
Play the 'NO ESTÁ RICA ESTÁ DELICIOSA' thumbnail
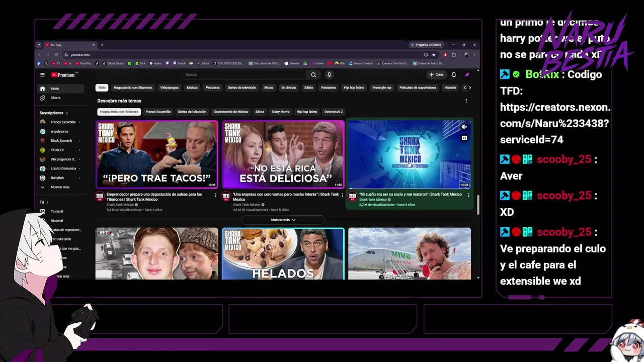pos(283,154)
